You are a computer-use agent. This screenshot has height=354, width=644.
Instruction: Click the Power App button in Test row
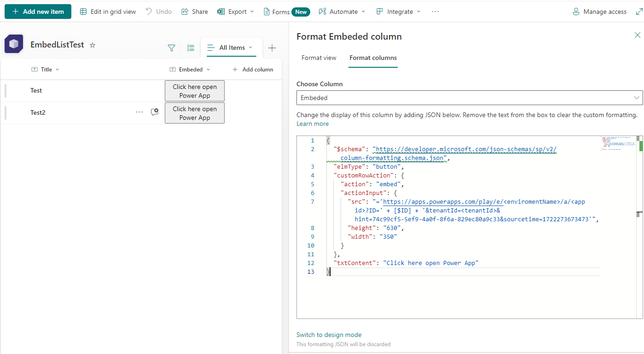pos(195,91)
